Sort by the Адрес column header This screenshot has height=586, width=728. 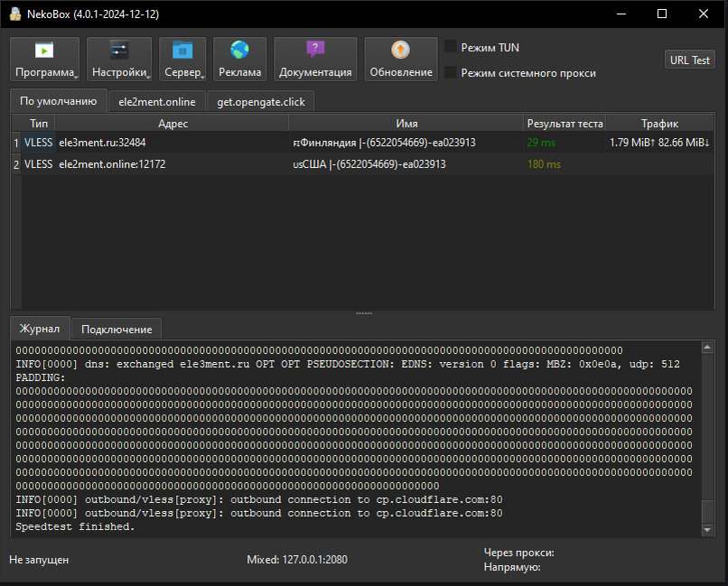[173, 124]
